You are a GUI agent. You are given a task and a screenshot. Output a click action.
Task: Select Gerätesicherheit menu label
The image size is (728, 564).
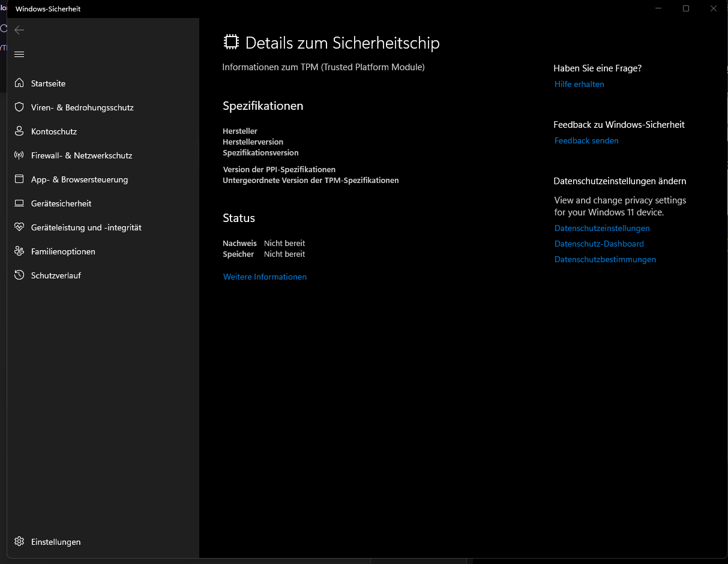(61, 203)
